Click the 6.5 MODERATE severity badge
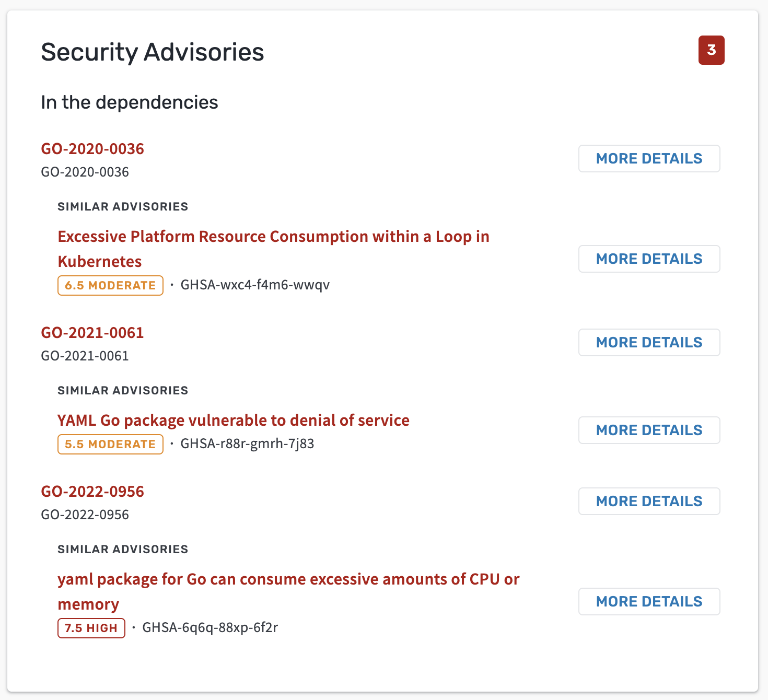 (x=110, y=285)
